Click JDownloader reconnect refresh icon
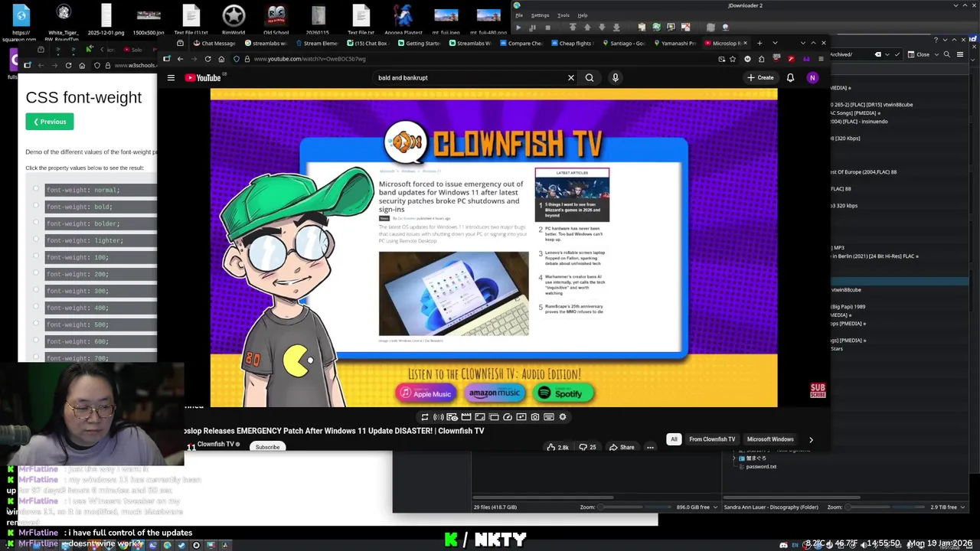Screen dimensions: 980x551 pyautogui.click(x=656, y=28)
